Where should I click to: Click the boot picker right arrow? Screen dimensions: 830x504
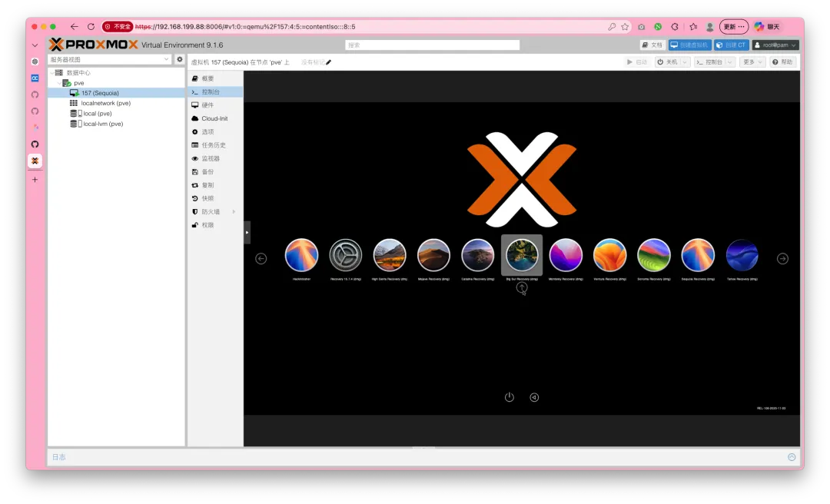coord(782,258)
